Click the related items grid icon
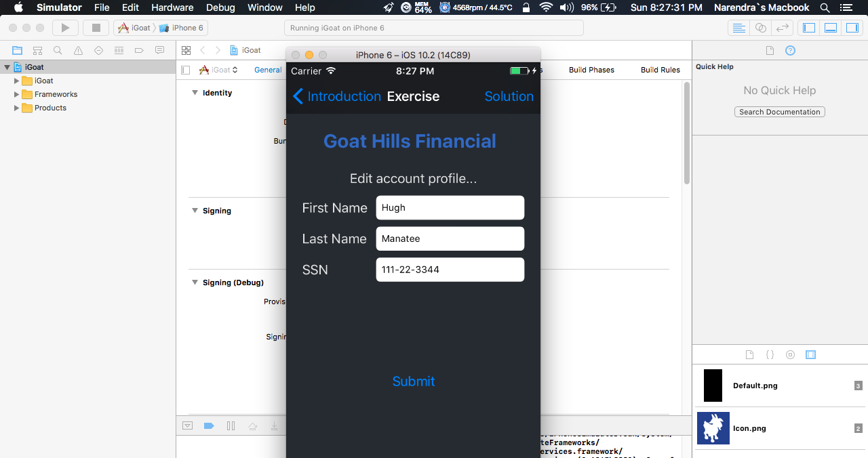The width and height of the screenshot is (868, 458). [x=186, y=50]
